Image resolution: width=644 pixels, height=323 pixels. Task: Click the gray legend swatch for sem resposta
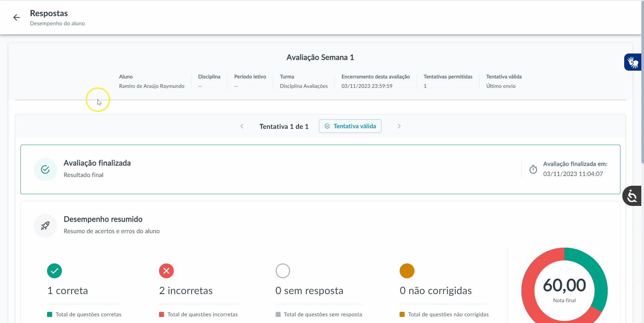click(278, 315)
